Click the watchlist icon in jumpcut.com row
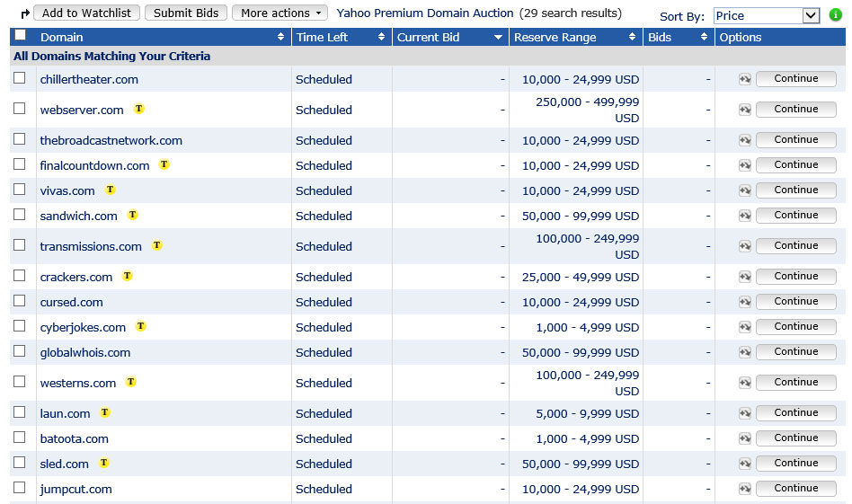Viewport: 852px width, 504px height. (745, 489)
